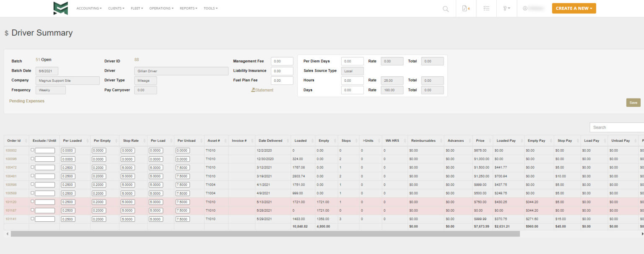644x254 pixels.
Task: Open the task checklist icon
Action: (486, 8)
